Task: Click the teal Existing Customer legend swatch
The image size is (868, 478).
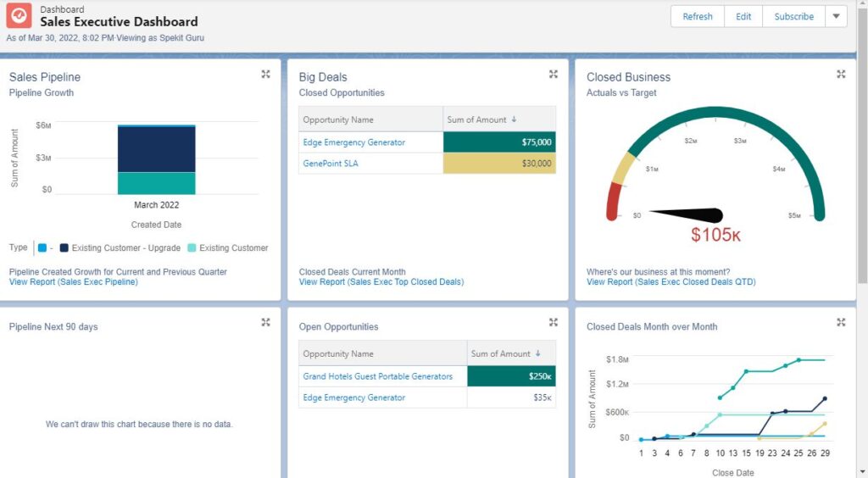Action: tap(192, 247)
